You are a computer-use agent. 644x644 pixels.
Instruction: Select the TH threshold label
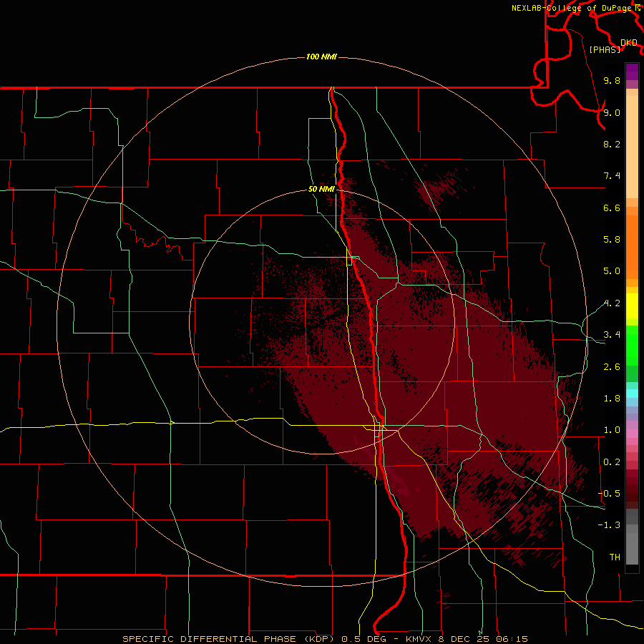[x=615, y=557]
